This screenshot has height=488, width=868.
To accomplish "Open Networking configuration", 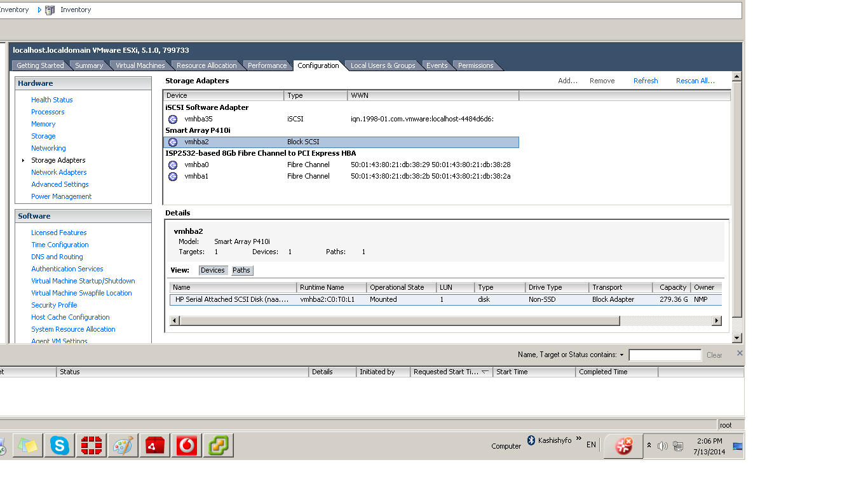I will 48,148.
